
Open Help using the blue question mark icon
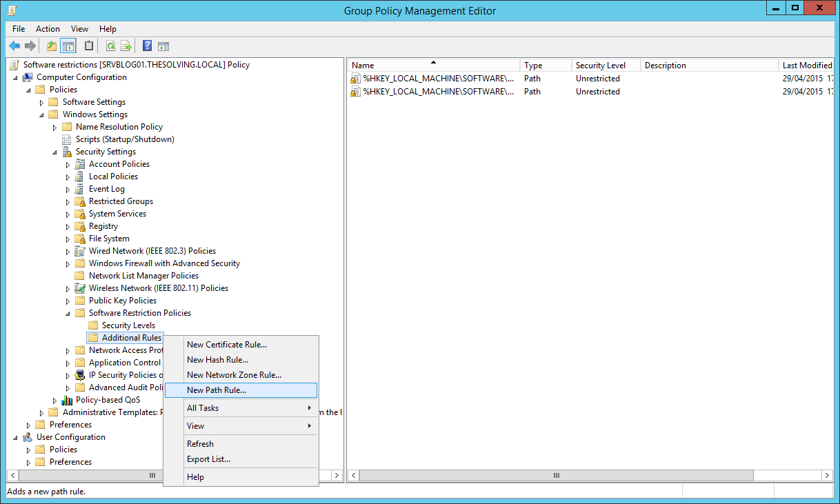[x=146, y=46]
